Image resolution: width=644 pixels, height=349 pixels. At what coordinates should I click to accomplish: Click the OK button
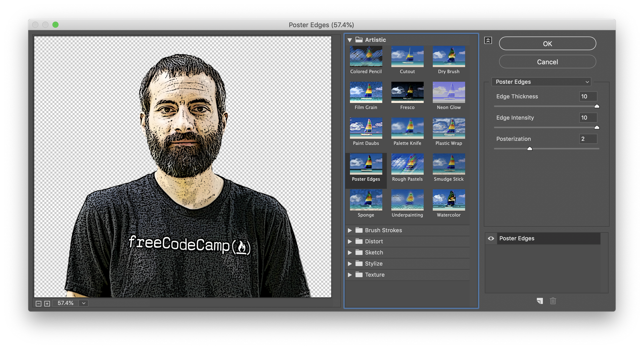click(x=547, y=43)
